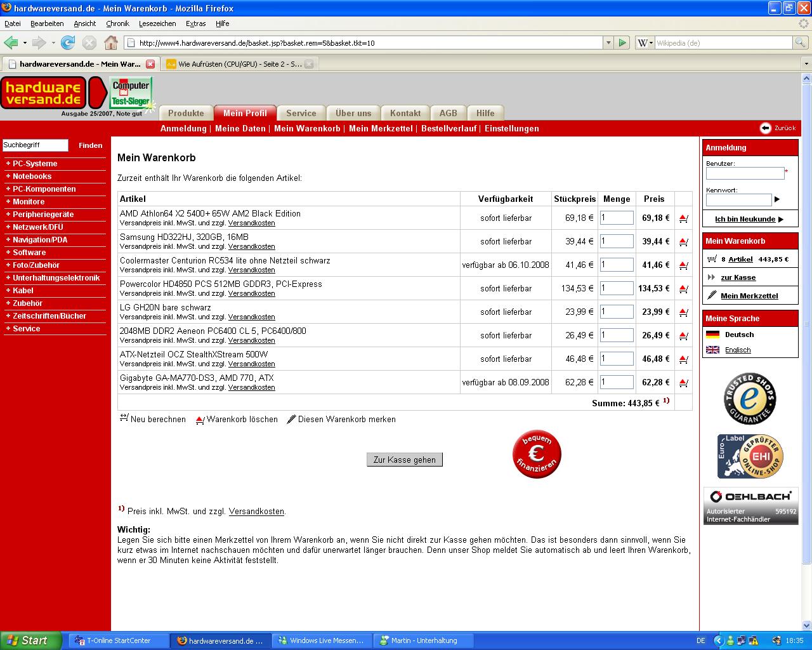
Task: Open Bestellverlauf submenu link
Action: [x=449, y=128]
